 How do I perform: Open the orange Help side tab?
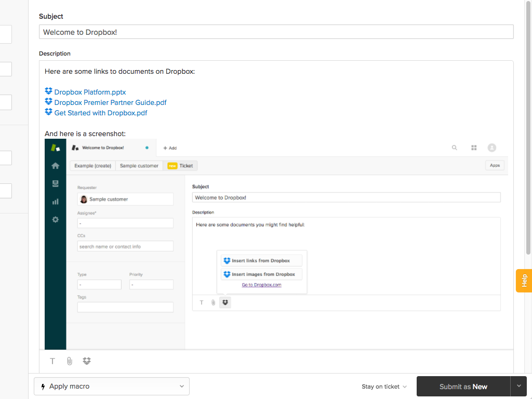tap(524, 281)
